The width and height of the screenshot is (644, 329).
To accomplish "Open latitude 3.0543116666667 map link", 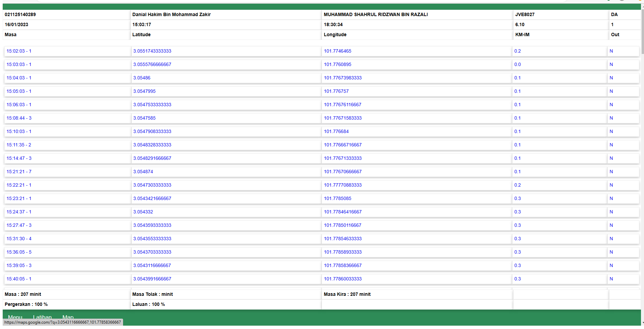I will pos(152,265).
